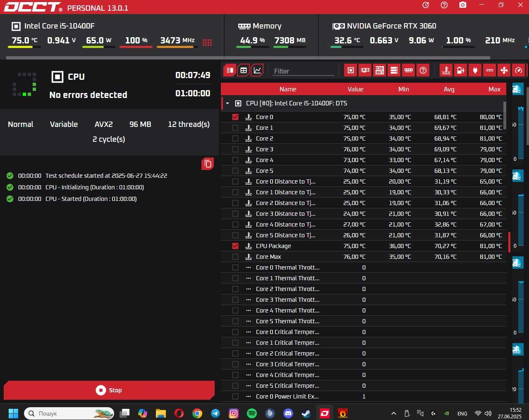The width and height of the screenshot is (529, 420).
Task: Click the hardware summary horizontal scrollbar
Action: (249, 58)
